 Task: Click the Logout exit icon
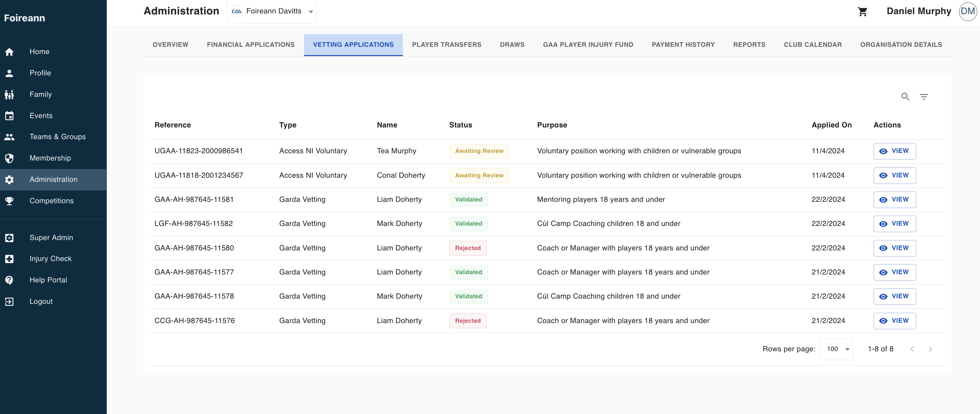click(x=10, y=301)
